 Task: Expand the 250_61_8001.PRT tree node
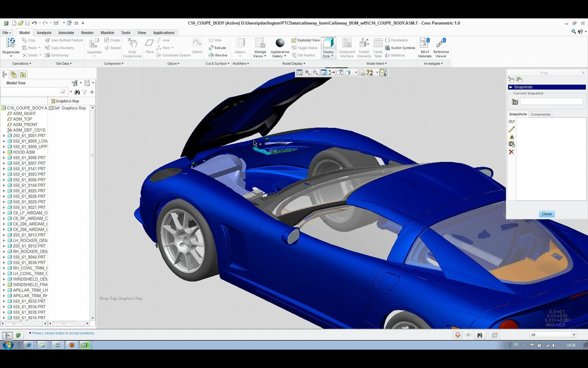(4, 136)
